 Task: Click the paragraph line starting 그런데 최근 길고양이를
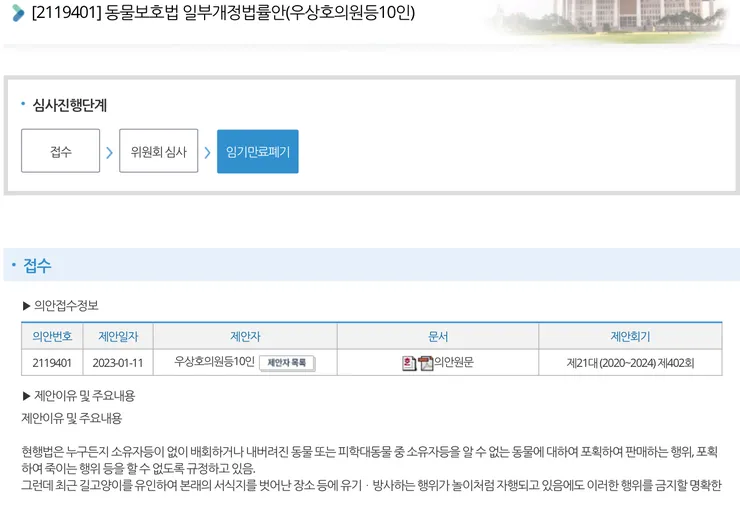click(371, 485)
